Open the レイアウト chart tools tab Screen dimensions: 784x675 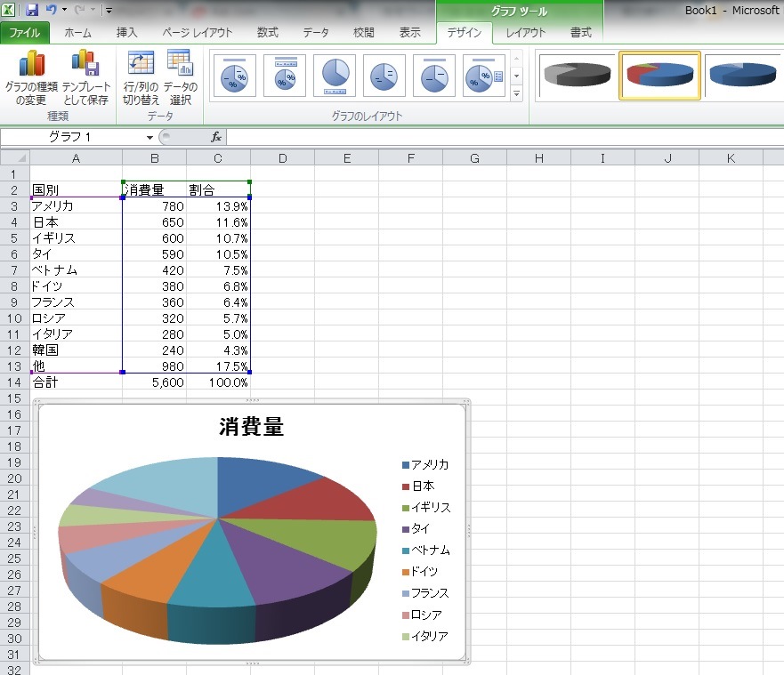pyautogui.click(x=526, y=33)
